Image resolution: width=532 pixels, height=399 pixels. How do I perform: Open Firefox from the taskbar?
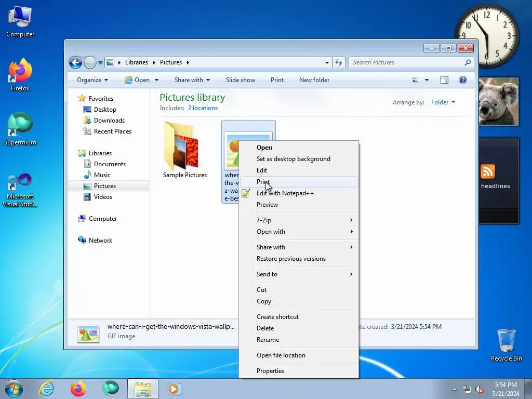[x=78, y=389]
